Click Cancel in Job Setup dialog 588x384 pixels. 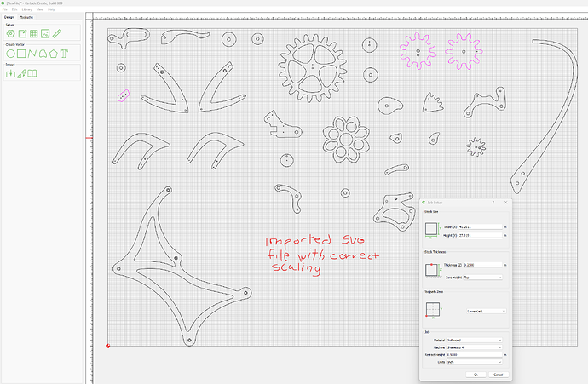click(x=498, y=375)
